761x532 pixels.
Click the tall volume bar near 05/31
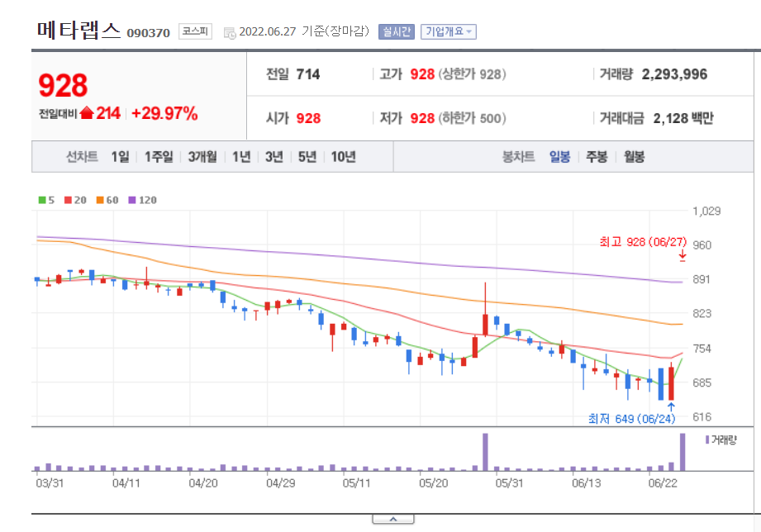(485, 452)
